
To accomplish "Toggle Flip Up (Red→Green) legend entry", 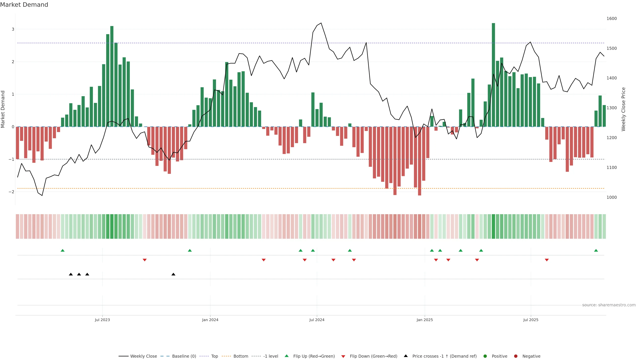I will coord(314,356).
